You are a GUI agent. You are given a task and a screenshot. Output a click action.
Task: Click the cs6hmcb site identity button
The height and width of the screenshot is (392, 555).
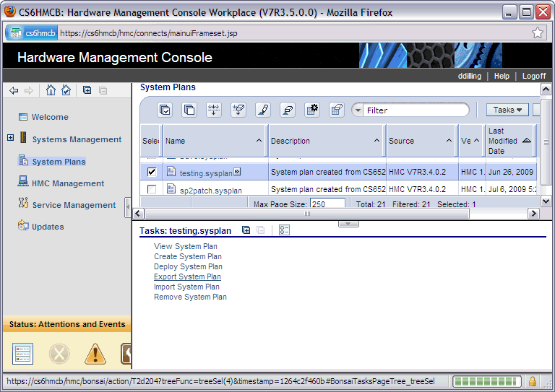click(32, 33)
